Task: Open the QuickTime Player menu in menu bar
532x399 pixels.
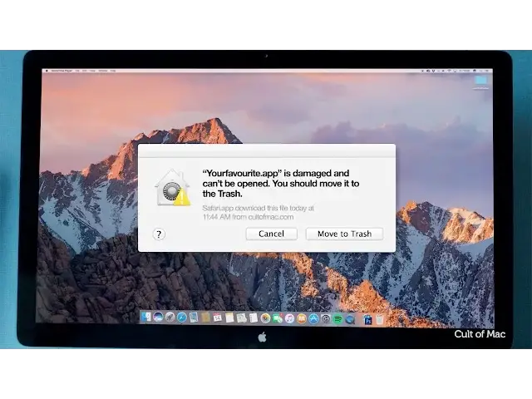Action: tap(62, 71)
